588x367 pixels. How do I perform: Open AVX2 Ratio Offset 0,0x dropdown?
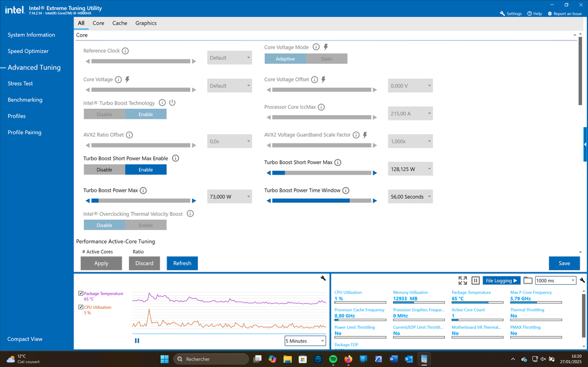pyautogui.click(x=230, y=141)
